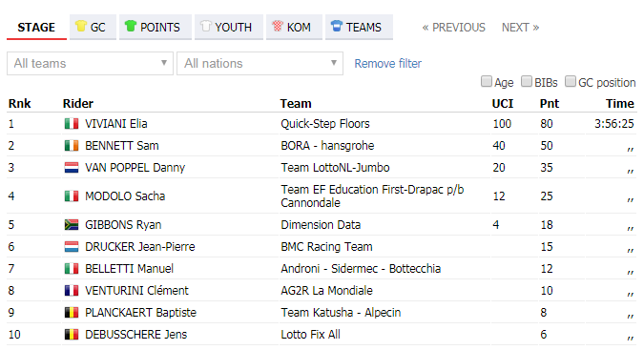Viewport: 644px width, 350px height.
Task: Click the Remove filter link
Action: click(x=387, y=64)
